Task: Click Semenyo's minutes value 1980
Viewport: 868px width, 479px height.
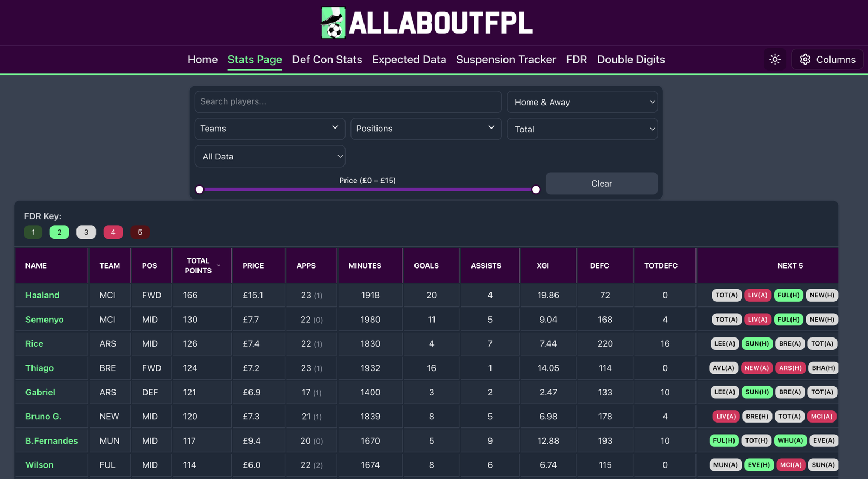Action: tap(371, 320)
